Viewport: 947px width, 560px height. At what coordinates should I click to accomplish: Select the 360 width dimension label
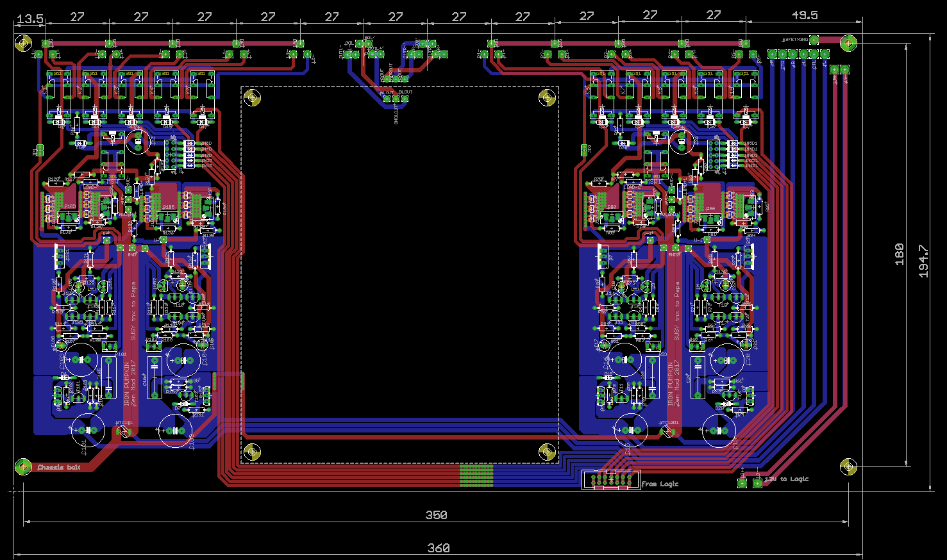pyautogui.click(x=439, y=548)
